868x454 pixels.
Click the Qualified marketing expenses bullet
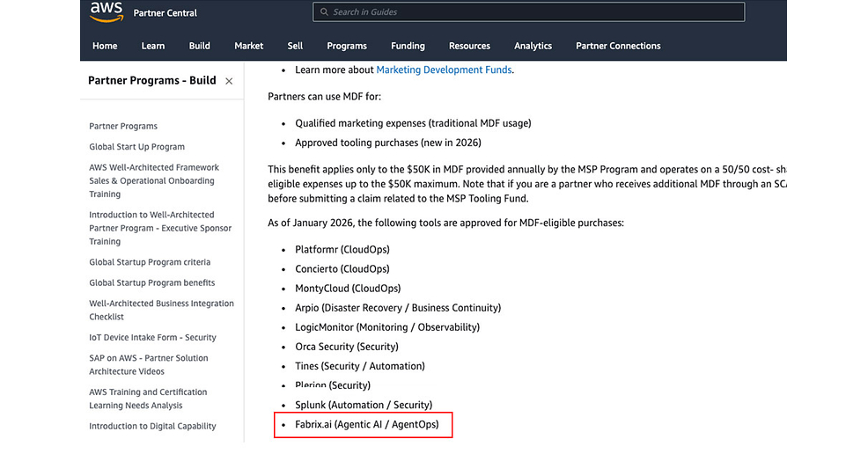413,123
